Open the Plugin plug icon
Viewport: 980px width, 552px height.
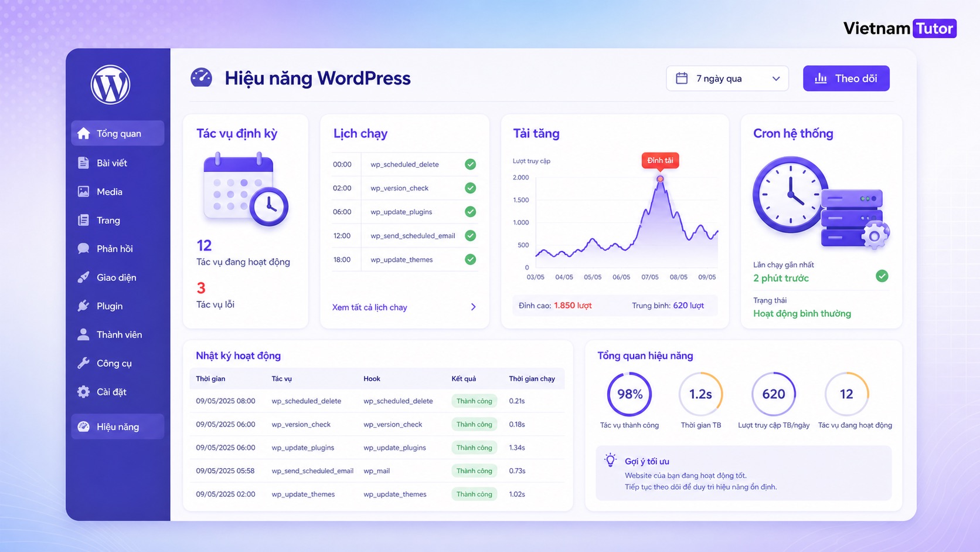(83, 306)
